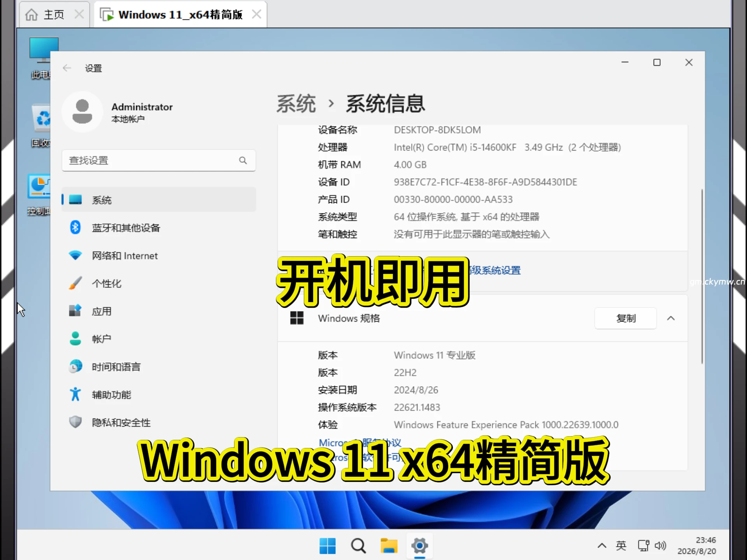Click OS build value 22621.1483
Viewport: 747px width, 560px height.
click(x=417, y=407)
